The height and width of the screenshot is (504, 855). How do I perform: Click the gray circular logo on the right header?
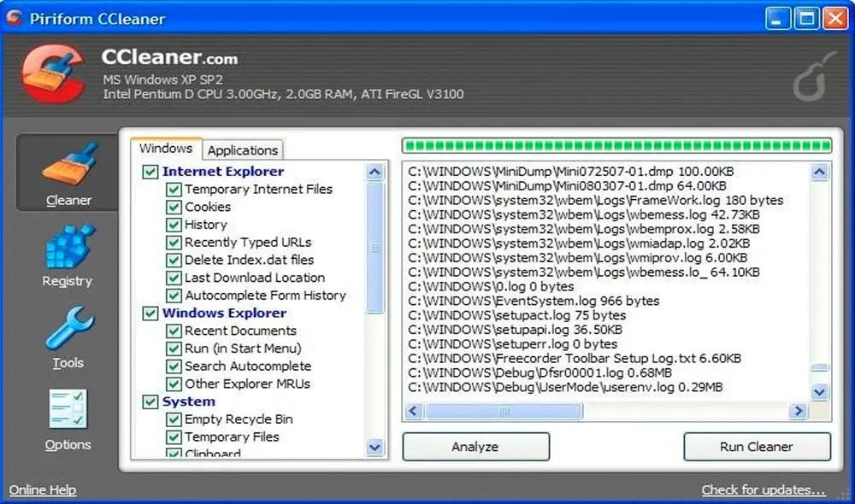pyautogui.click(x=809, y=79)
